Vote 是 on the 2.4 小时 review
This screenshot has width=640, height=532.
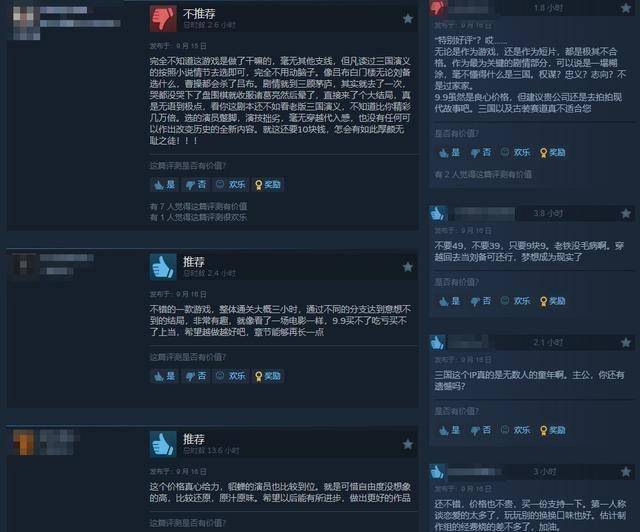point(164,376)
